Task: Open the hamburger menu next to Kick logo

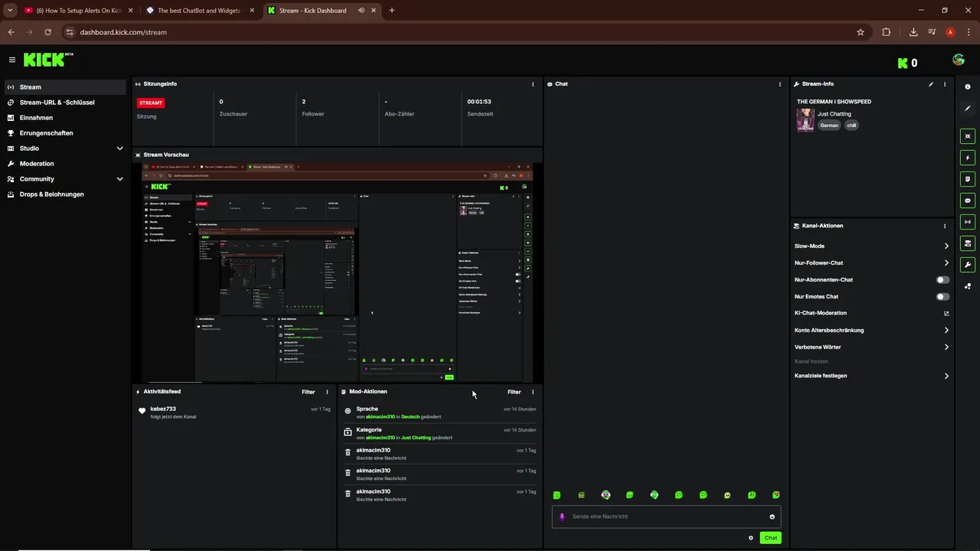Action: 12,60
